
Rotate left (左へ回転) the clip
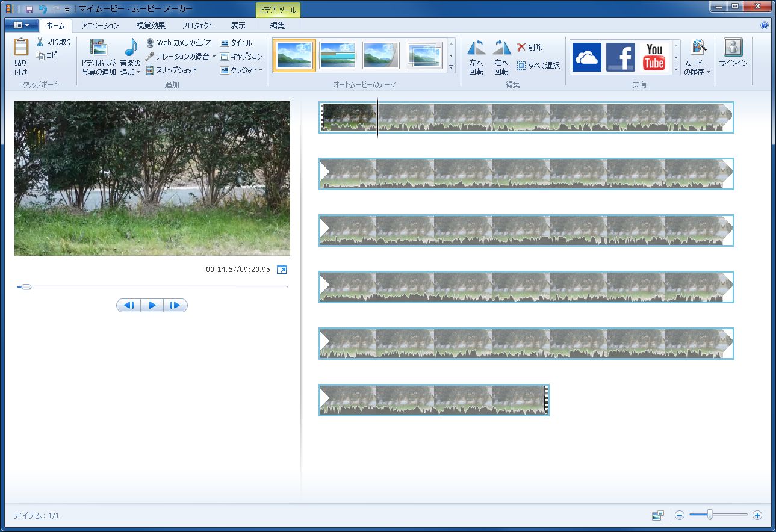coord(476,48)
